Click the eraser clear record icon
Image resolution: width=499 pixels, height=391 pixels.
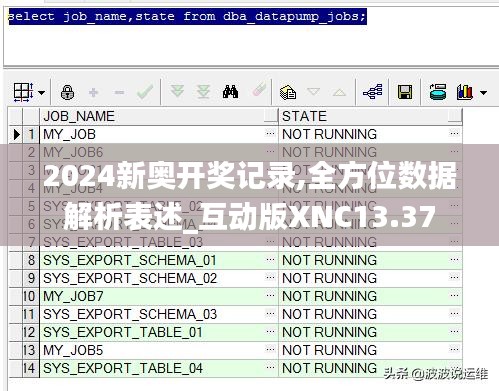click(259, 90)
